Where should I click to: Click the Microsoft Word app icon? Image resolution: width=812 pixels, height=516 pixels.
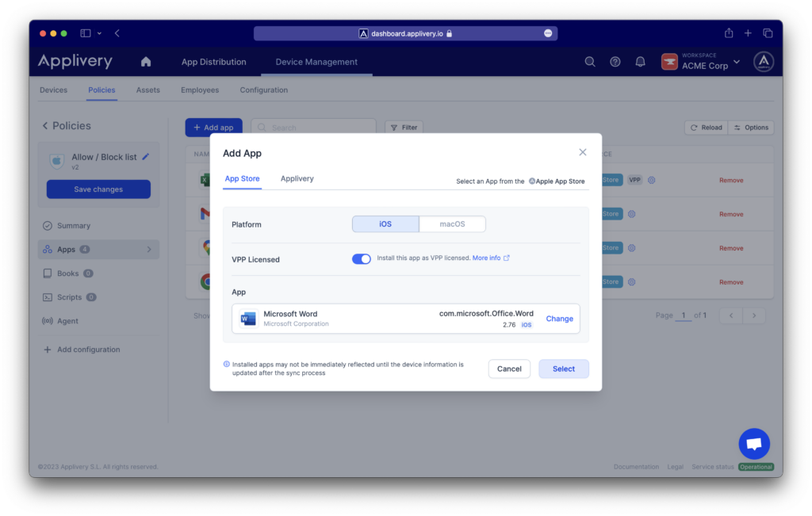click(x=248, y=319)
